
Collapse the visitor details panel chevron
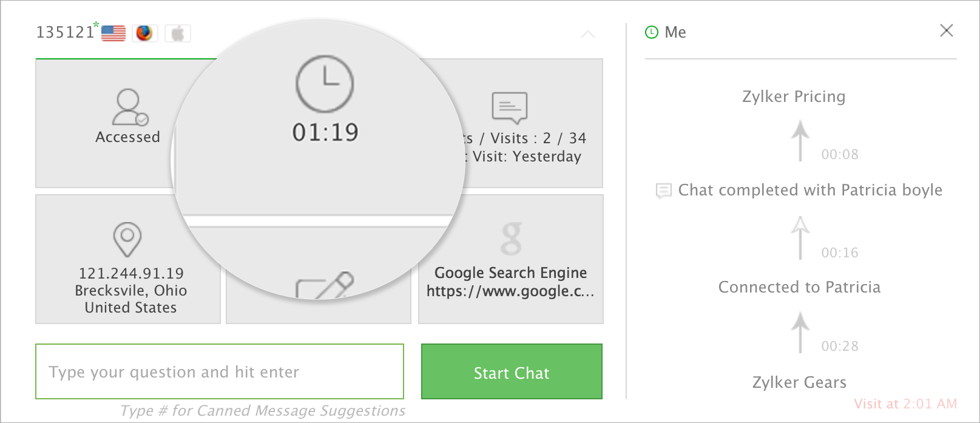pos(588,35)
